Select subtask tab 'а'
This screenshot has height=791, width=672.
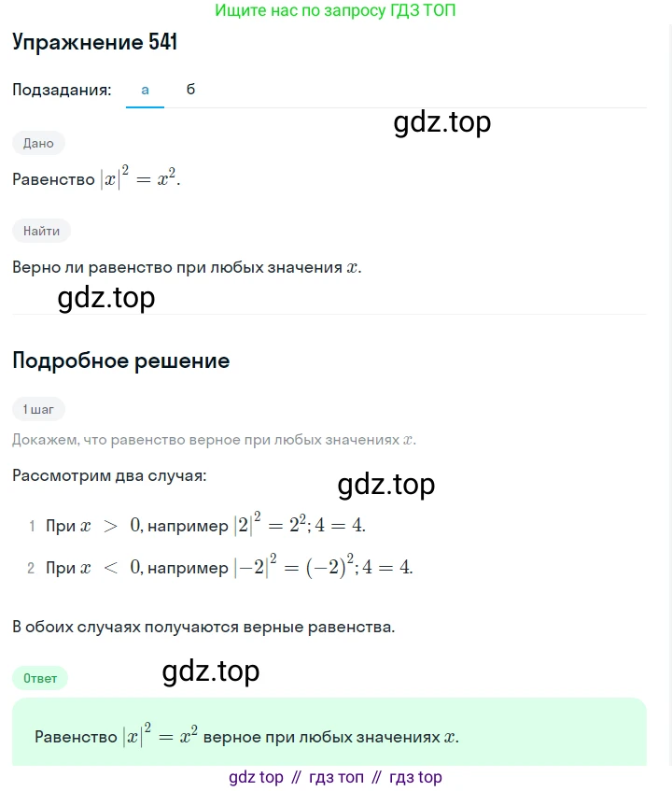pyautogui.click(x=145, y=90)
